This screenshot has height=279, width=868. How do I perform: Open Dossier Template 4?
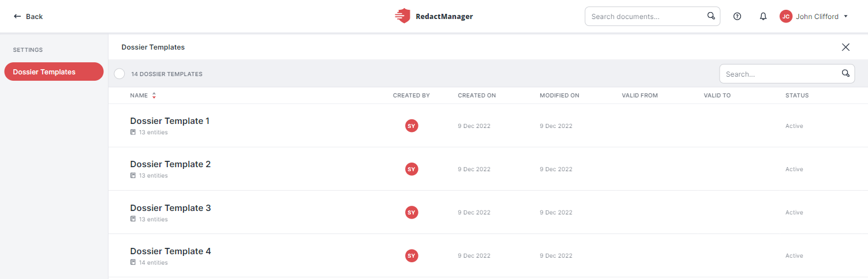[x=170, y=251]
